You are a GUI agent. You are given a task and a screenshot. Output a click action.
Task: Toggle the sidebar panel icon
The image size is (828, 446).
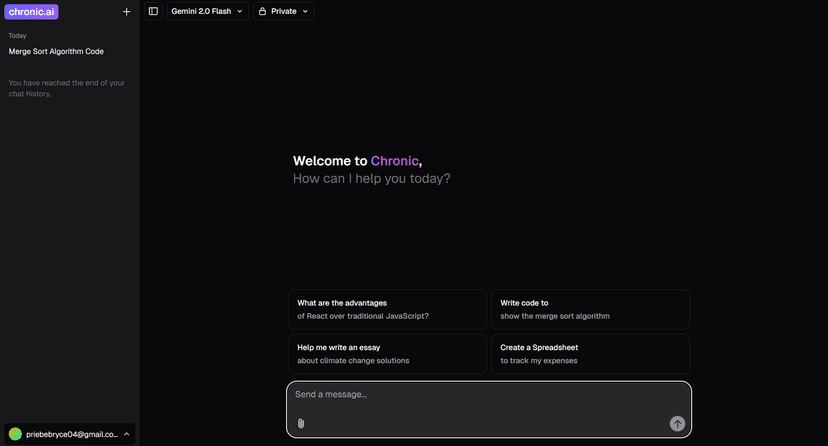click(x=153, y=11)
